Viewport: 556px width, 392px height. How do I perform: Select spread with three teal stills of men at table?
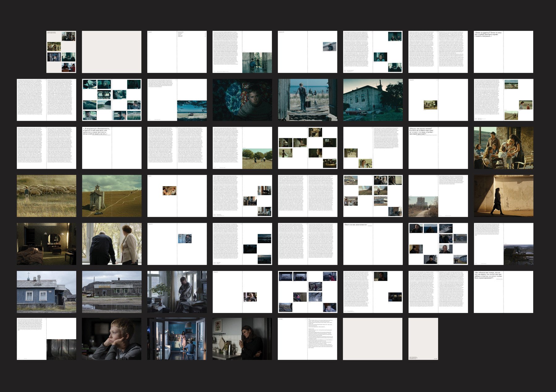click(373, 52)
